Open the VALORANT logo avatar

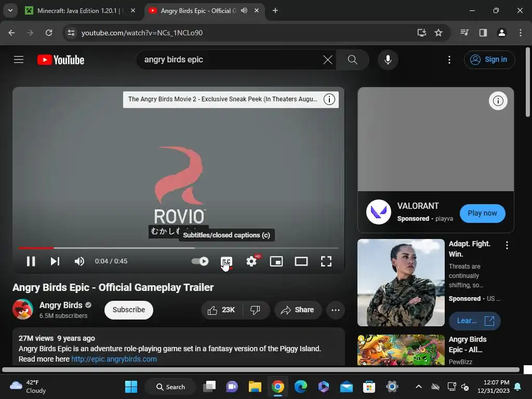(379, 212)
